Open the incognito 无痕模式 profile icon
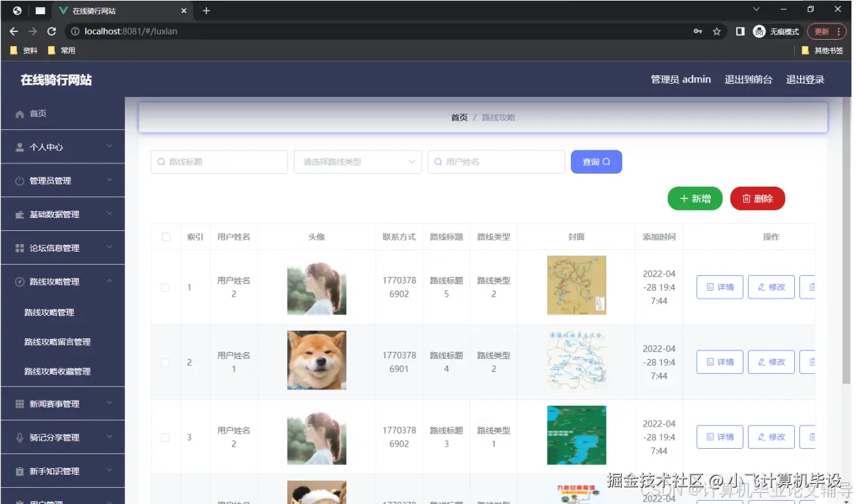This screenshot has height=504, width=856. 759,31
